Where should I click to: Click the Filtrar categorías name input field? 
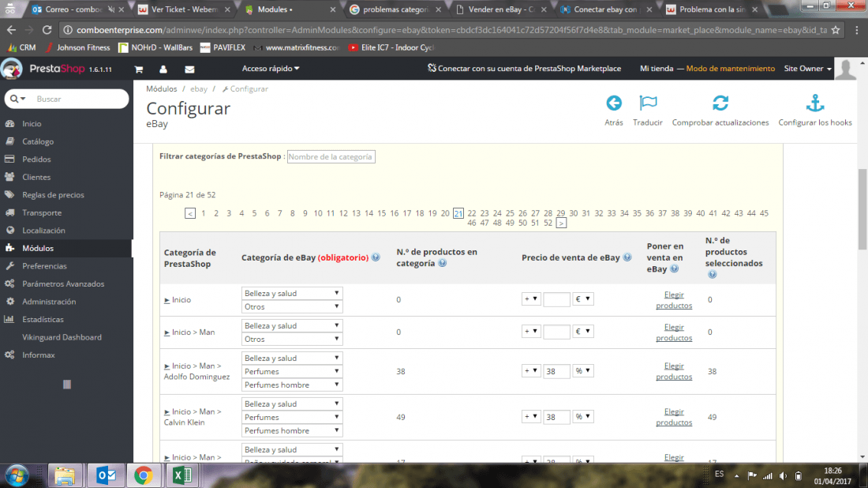click(x=331, y=157)
